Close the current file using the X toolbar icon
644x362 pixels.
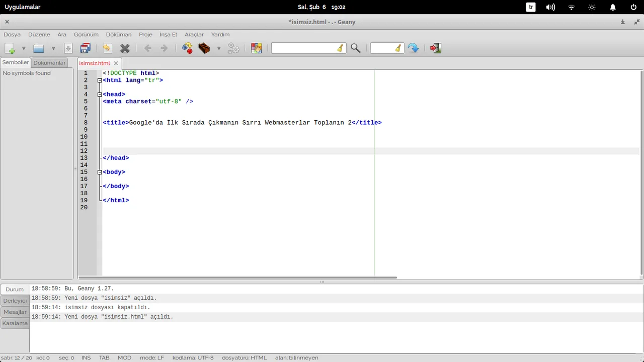pyautogui.click(x=125, y=48)
